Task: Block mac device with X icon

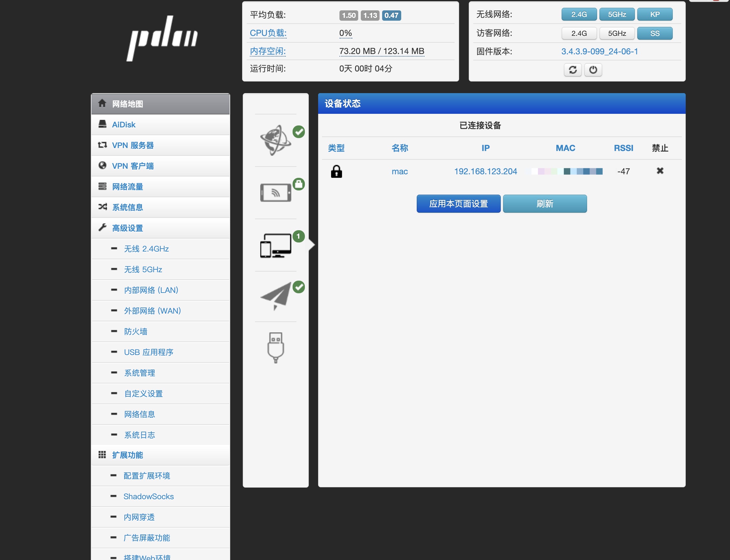Action: pos(660,171)
